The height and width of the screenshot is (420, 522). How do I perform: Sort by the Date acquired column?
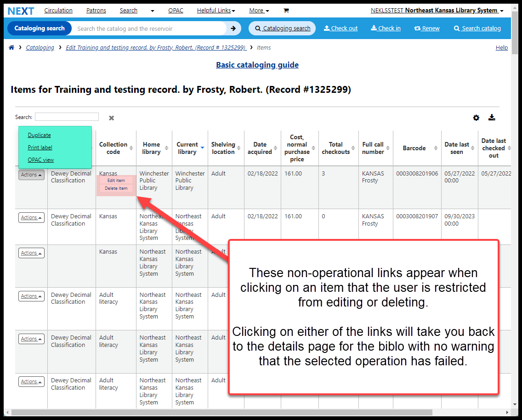(260, 148)
